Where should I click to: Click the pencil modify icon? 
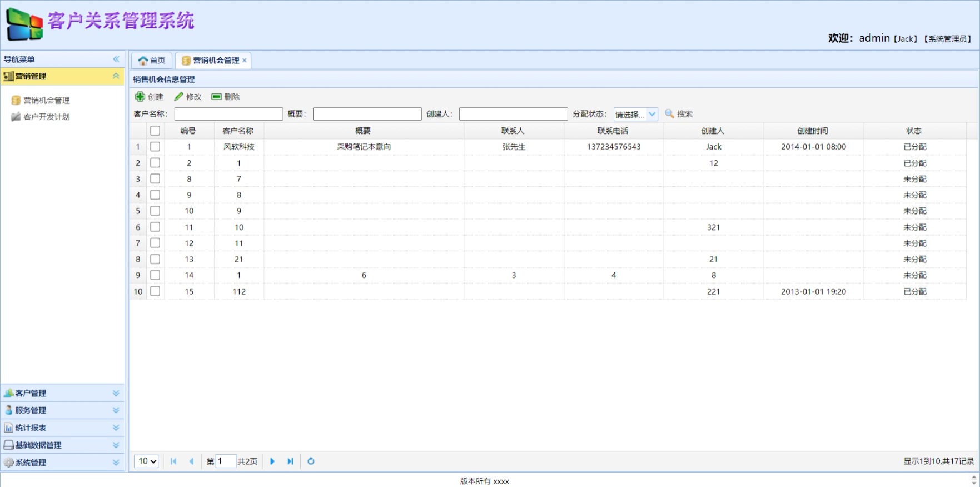[178, 97]
